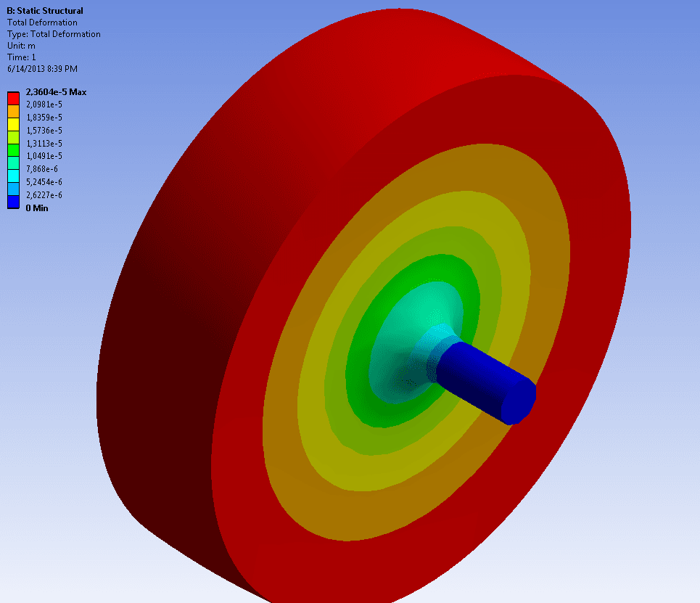
Task: Click the 7,868e-6 legend value
Action: tap(42, 169)
